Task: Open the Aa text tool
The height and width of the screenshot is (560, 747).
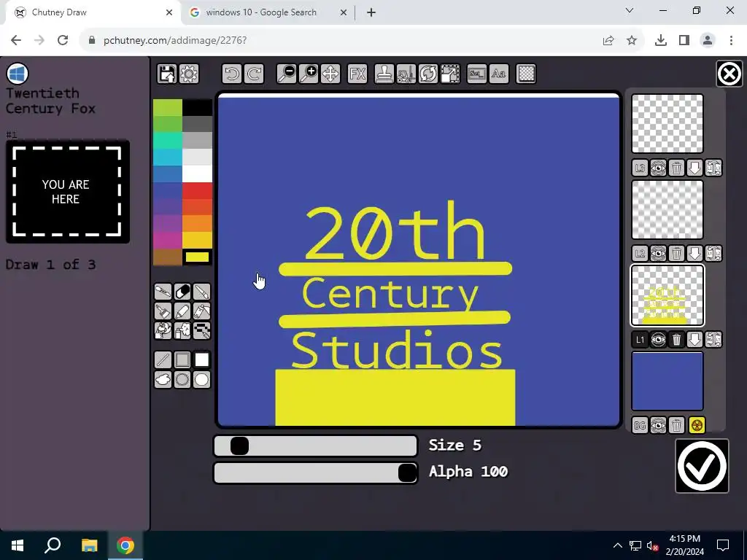Action: click(x=499, y=74)
